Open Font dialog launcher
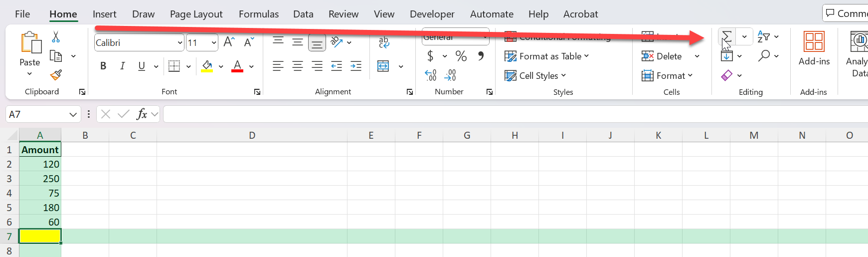 click(257, 92)
